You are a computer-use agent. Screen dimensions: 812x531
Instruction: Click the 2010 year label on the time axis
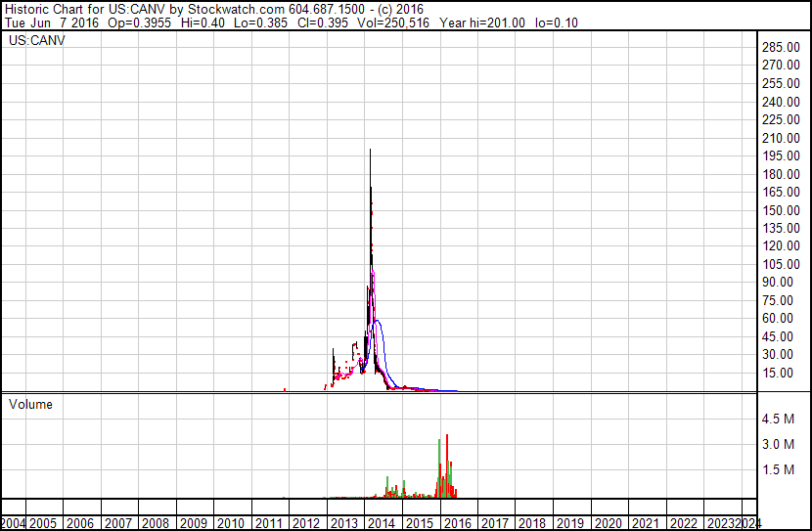point(231,524)
